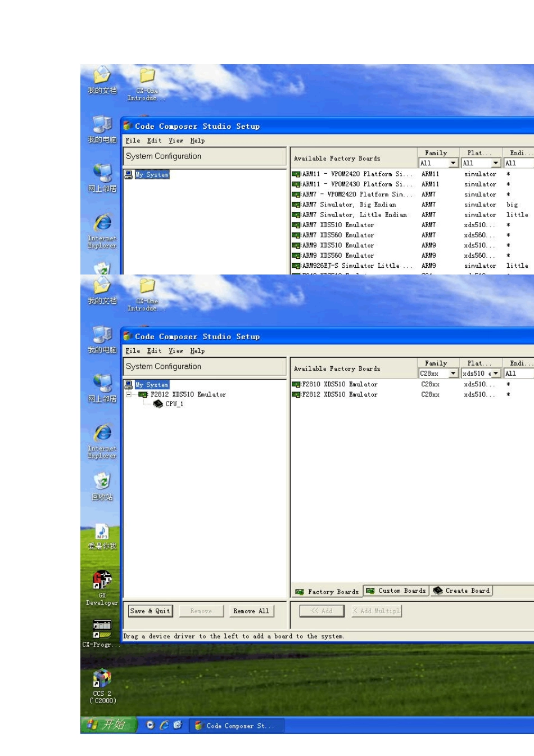Click the Internet Explorer quick launch icon
Image resolution: width=534 pixels, height=756 pixels.
tap(164, 726)
